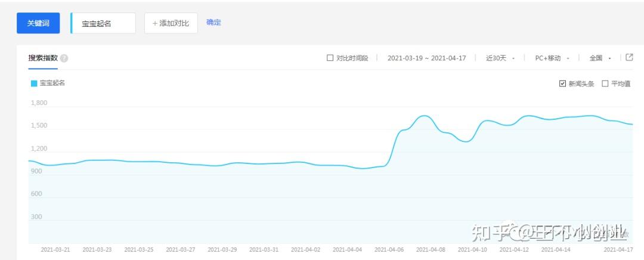
Task: Click the 1,200 y-axis value
Action: point(39,148)
